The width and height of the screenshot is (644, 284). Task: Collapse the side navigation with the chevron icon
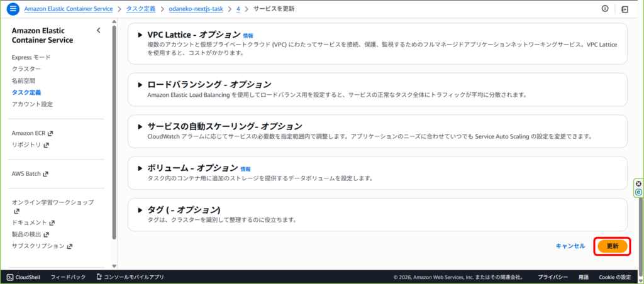click(x=98, y=30)
